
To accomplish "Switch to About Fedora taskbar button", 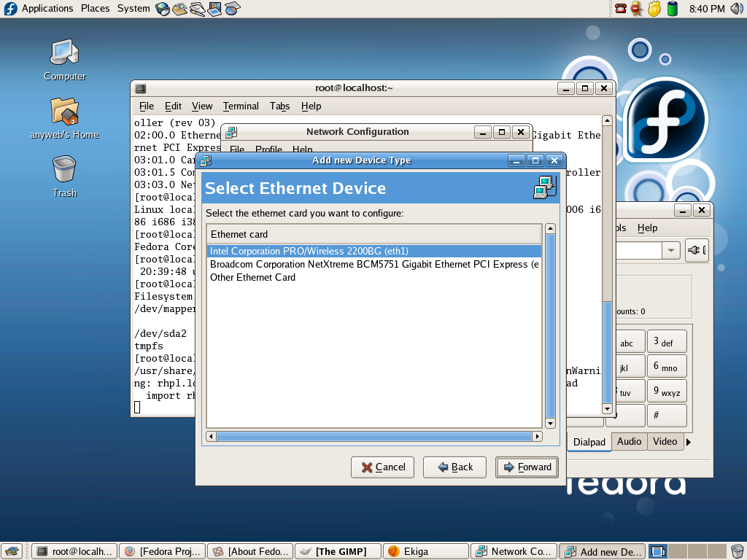I will click(x=251, y=551).
